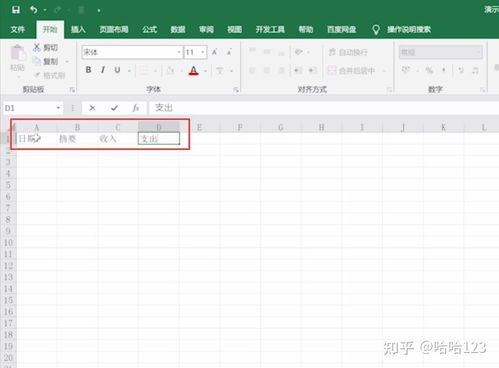The height and width of the screenshot is (368, 499).
Task: Open the 数据 ribbon tab
Action: (x=178, y=29)
